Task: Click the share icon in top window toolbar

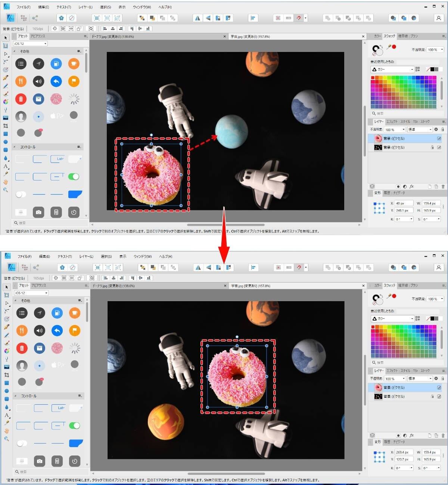Action: 35,18
